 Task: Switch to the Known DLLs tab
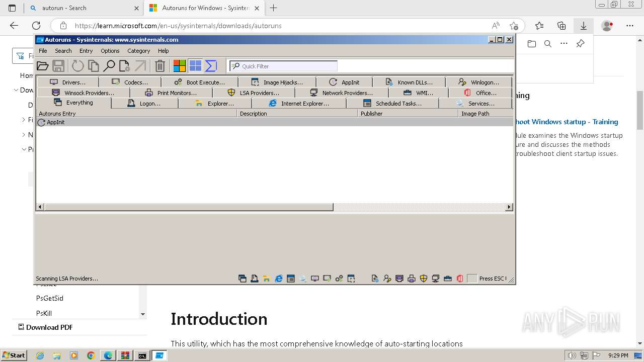409,82
